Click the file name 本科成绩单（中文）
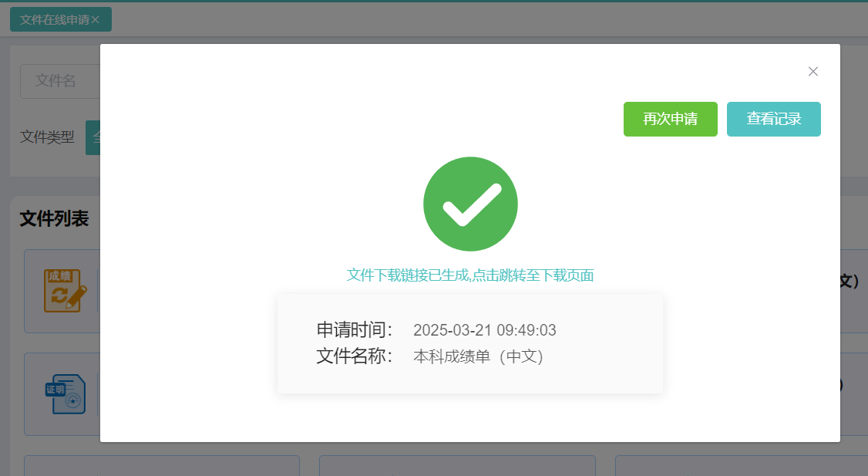868x476 pixels. coord(478,356)
